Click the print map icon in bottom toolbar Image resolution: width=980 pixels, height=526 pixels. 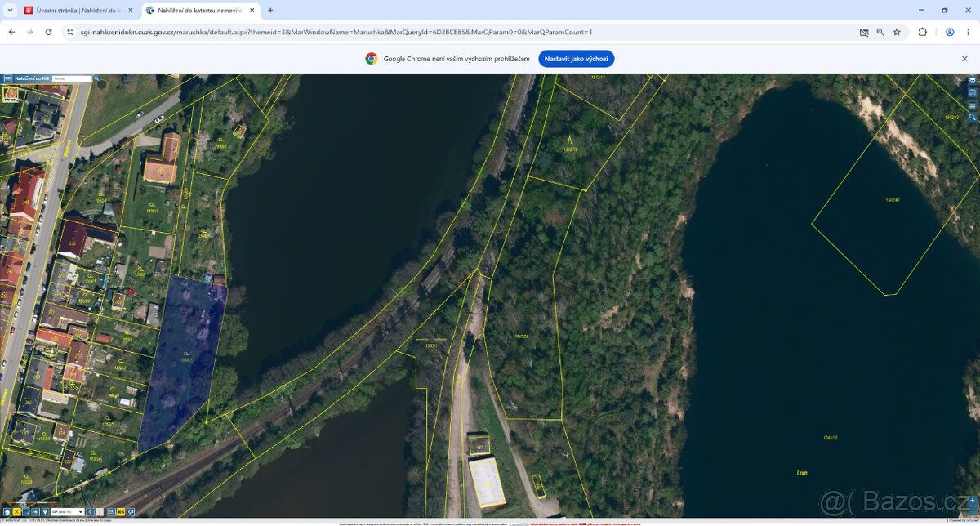coord(111,512)
